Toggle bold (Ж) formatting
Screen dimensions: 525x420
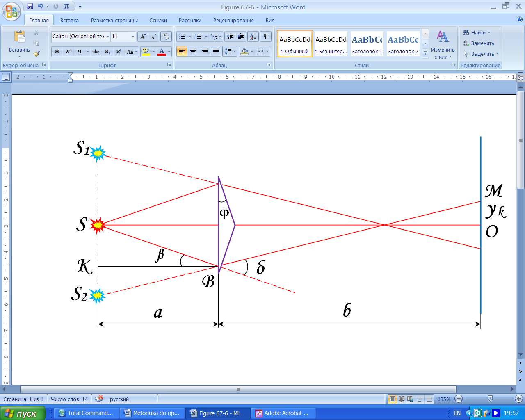[57, 52]
